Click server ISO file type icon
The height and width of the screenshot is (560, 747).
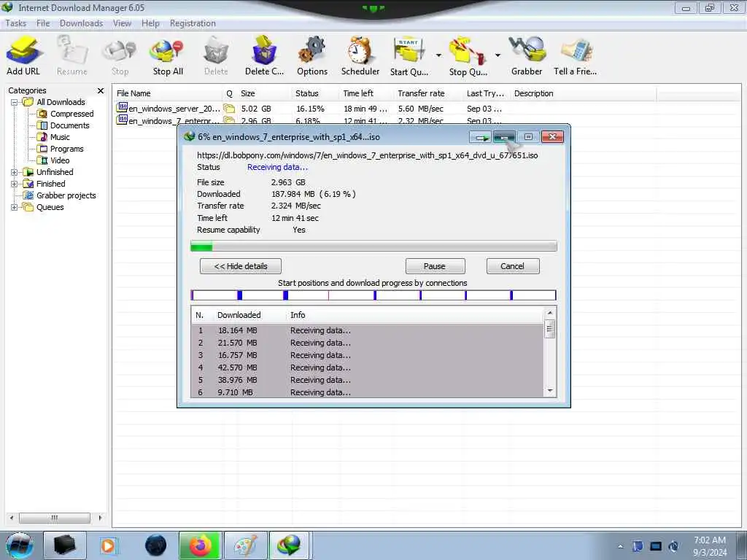(x=122, y=108)
